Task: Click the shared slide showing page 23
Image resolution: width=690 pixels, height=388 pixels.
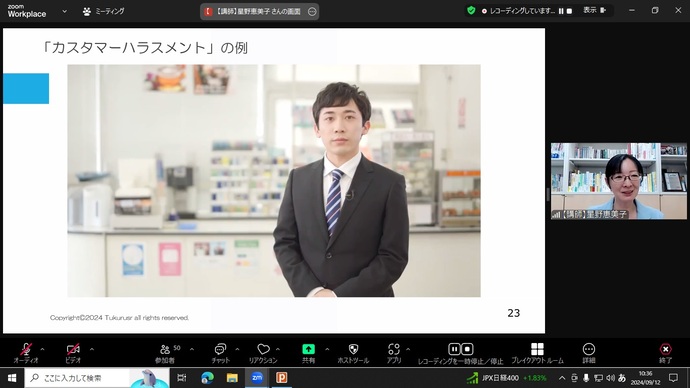Action: point(274,181)
